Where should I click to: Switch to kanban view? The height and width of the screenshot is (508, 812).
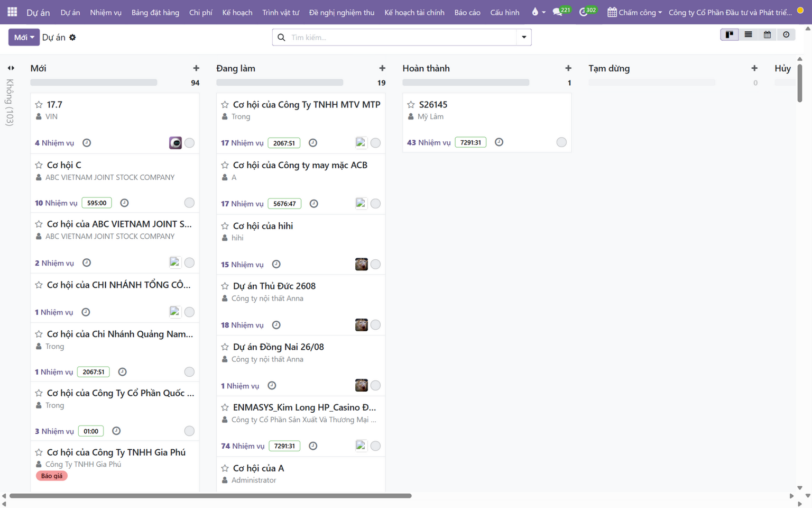point(730,35)
